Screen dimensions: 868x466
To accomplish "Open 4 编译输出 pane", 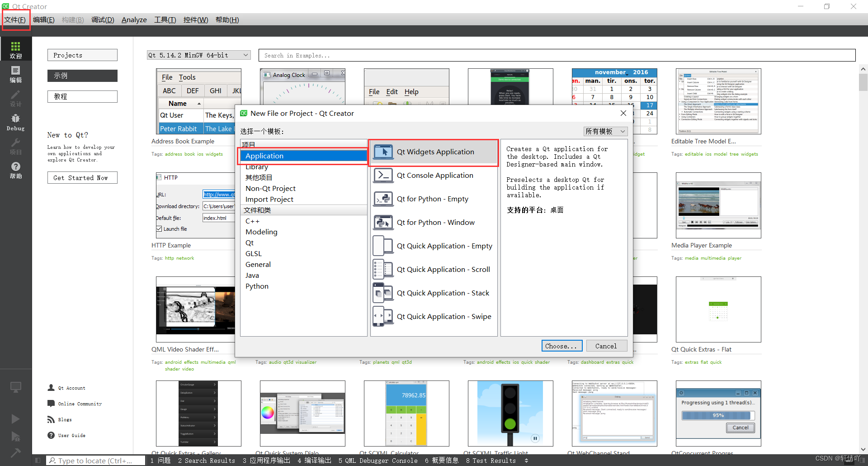I will coord(314,461).
